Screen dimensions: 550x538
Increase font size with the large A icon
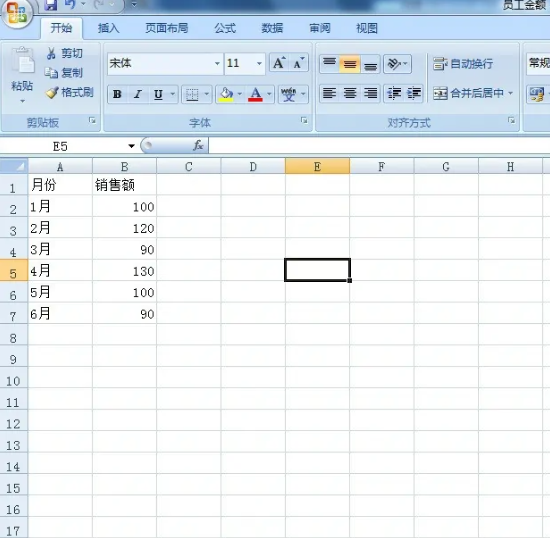tap(279, 63)
